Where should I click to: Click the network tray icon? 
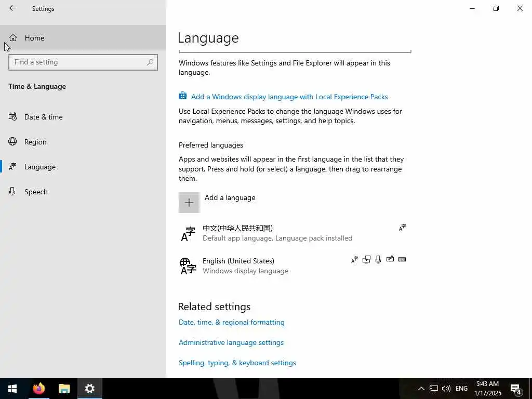click(434, 389)
